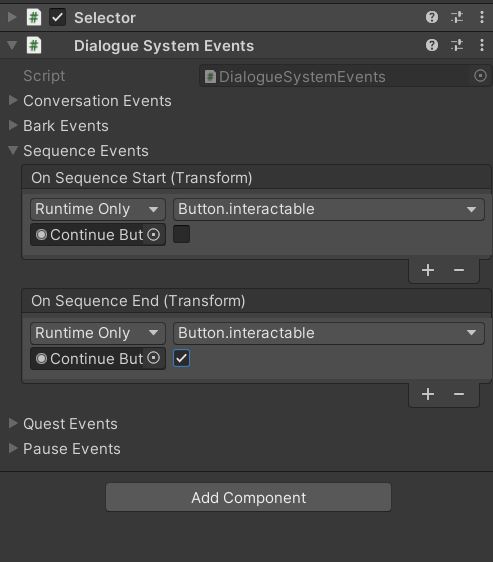This screenshot has height=562, width=493.
Task: Open Button.interactable dropdown in On Sequence End
Action: [x=329, y=333]
